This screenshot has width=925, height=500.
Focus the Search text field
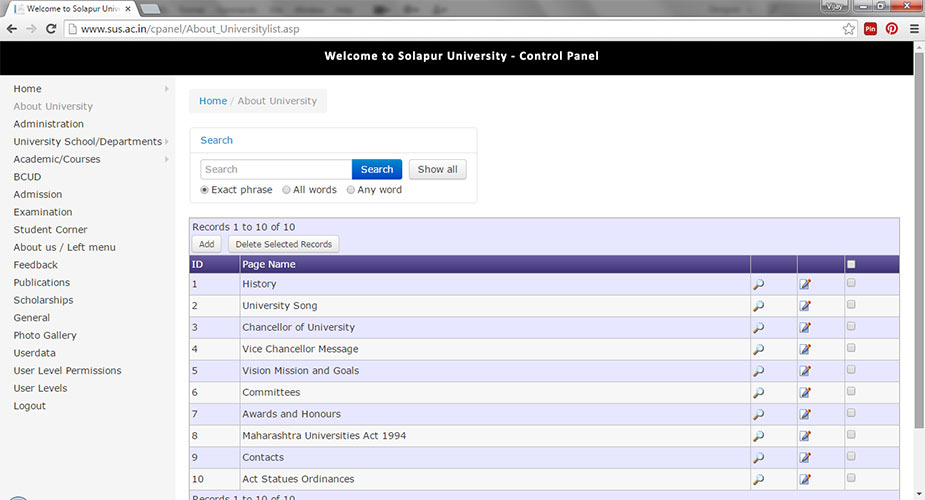pyautogui.click(x=276, y=169)
